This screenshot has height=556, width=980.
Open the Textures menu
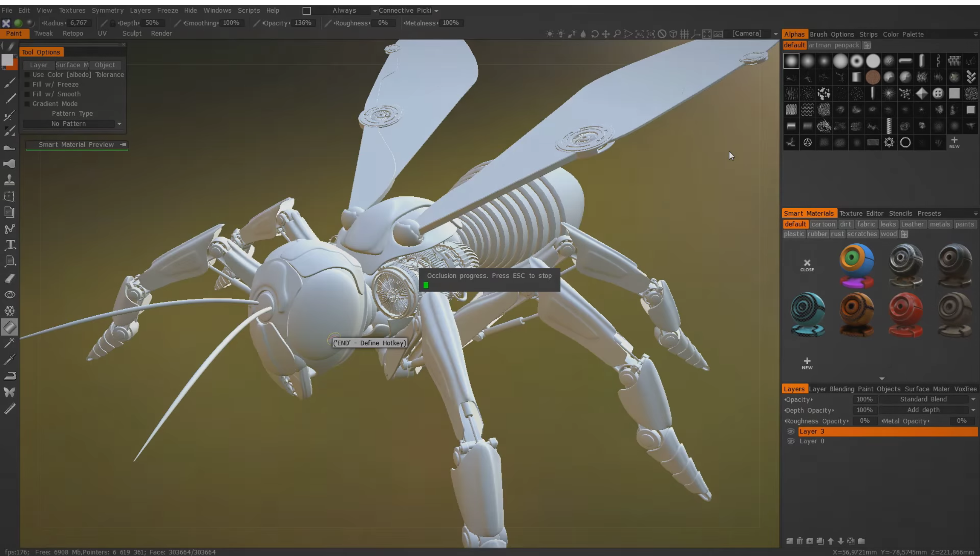tap(72, 10)
